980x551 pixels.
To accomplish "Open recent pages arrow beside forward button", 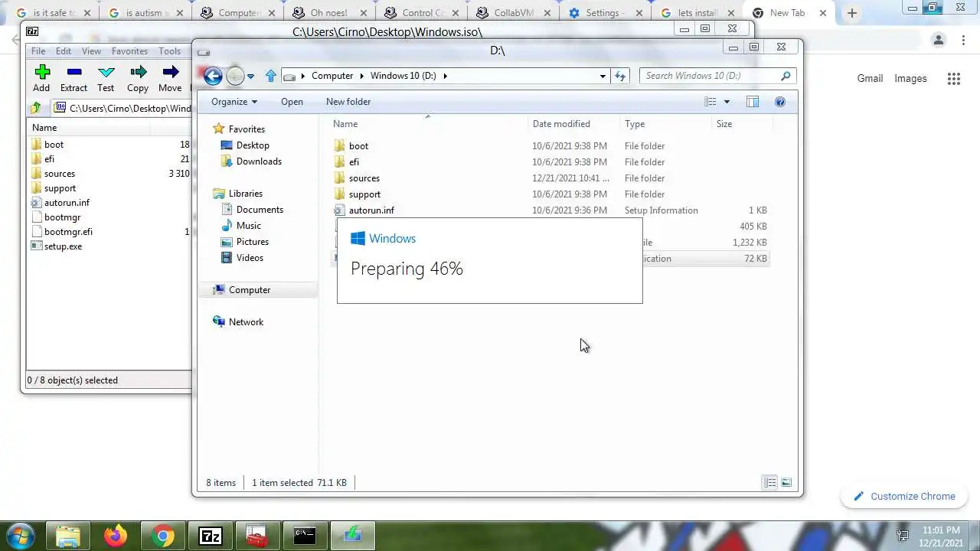I will [x=250, y=76].
